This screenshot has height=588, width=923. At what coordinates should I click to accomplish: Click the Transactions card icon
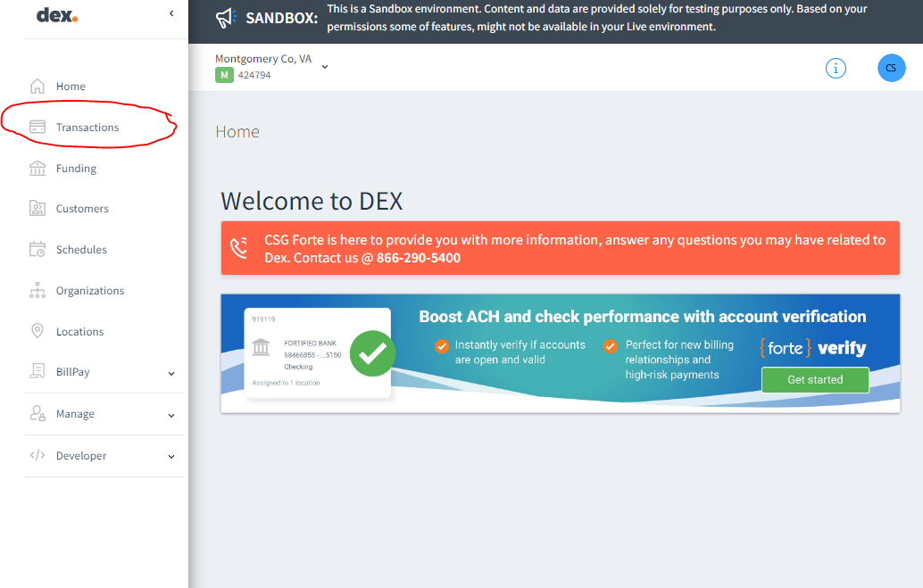(x=37, y=127)
